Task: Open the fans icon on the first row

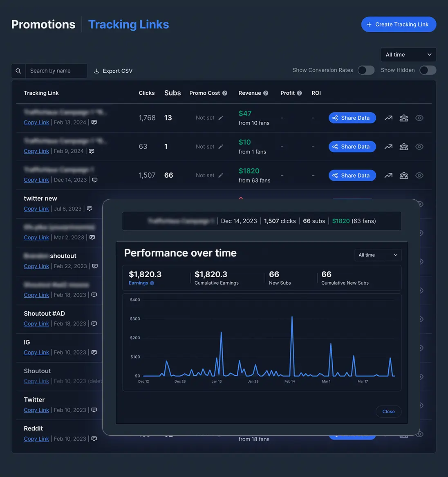Action: (404, 118)
